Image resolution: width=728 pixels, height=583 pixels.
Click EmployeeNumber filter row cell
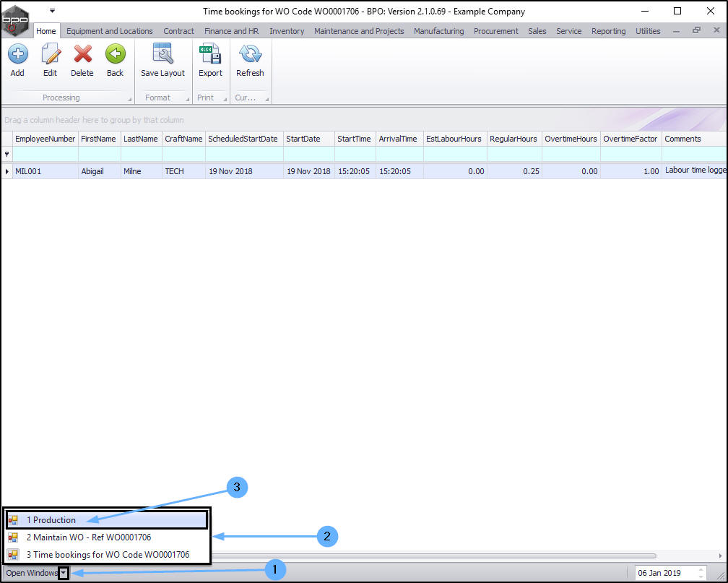click(x=45, y=154)
